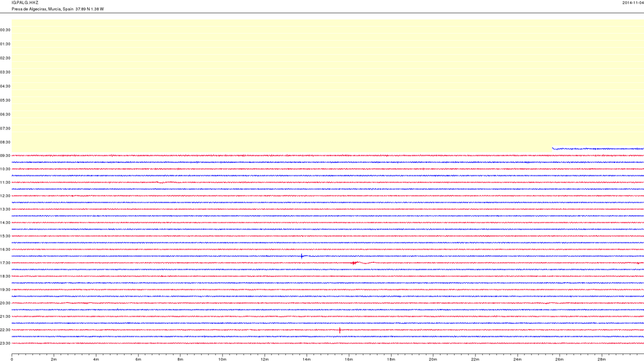Select the 21:30 time label
The image size is (644, 362).
click(x=5, y=316)
